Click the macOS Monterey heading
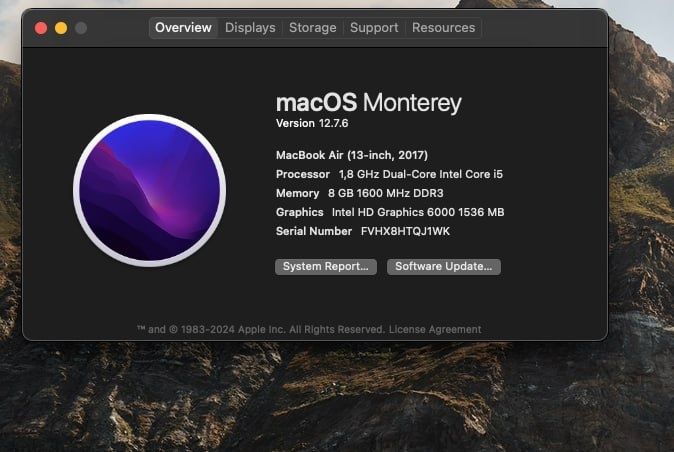The image size is (674, 452). [x=368, y=103]
